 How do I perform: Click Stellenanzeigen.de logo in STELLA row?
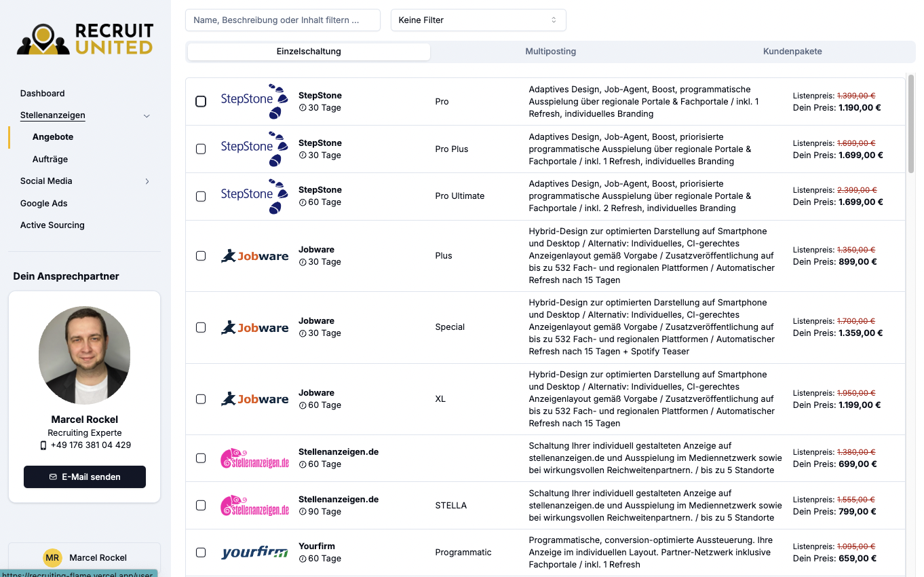coord(255,506)
